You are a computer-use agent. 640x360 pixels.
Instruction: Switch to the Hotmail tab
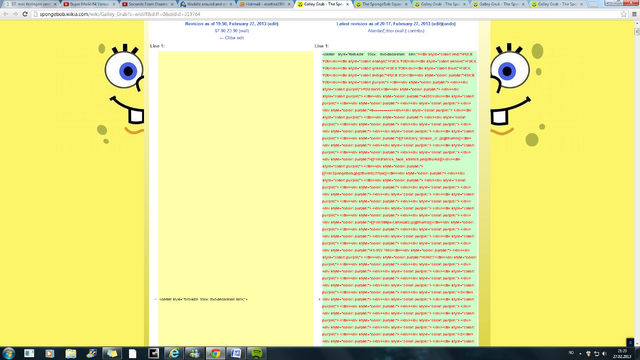coord(264,4)
